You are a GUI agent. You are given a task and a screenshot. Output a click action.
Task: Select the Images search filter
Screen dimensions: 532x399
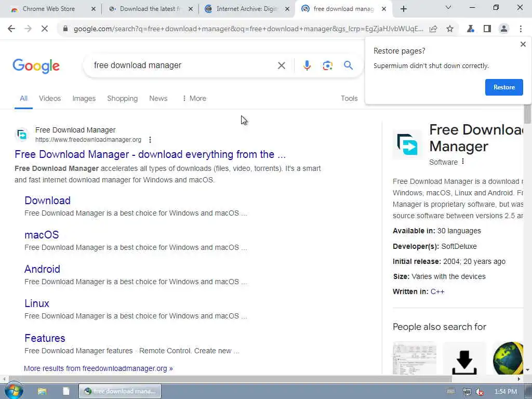84,98
